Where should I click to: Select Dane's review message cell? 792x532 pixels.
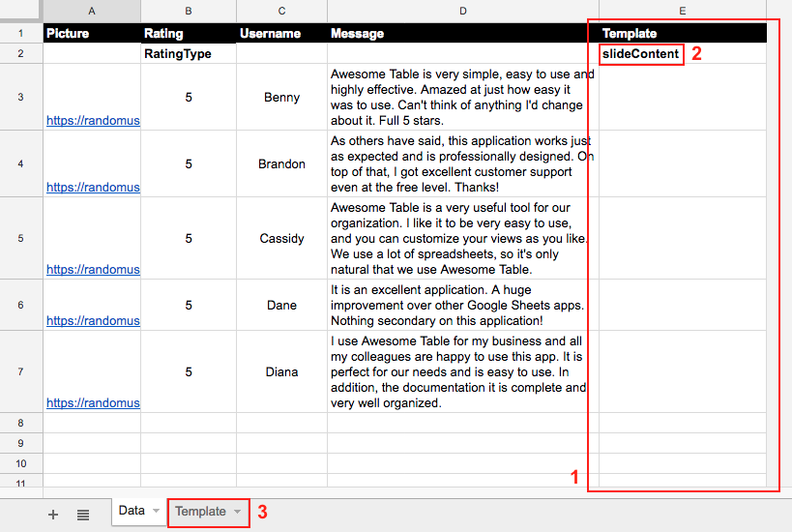(462, 305)
